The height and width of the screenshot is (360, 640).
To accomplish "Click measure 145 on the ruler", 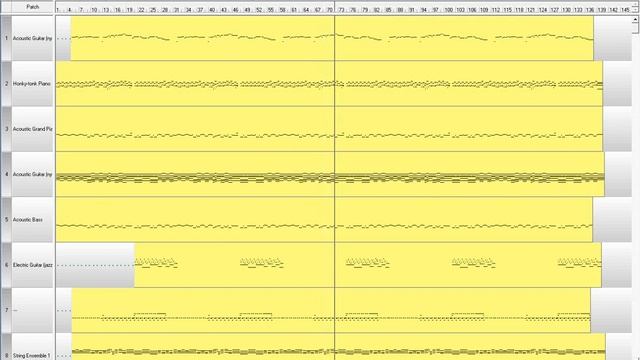I will pos(625,10).
